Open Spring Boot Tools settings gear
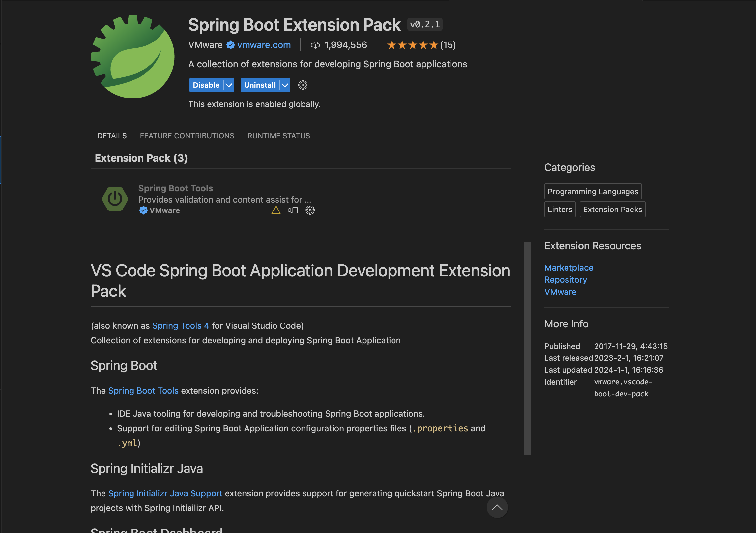The image size is (756, 533). point(310,210)
